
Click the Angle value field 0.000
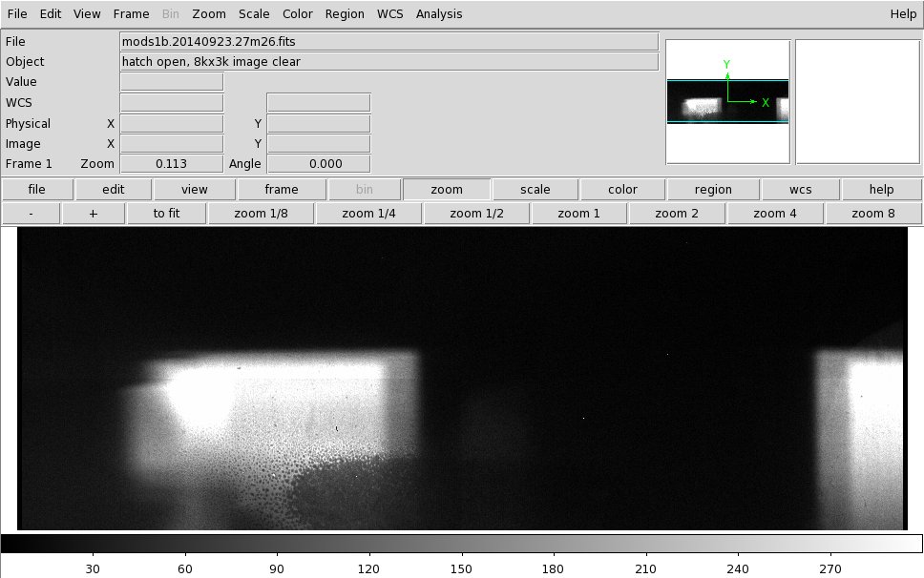point(319,164)
